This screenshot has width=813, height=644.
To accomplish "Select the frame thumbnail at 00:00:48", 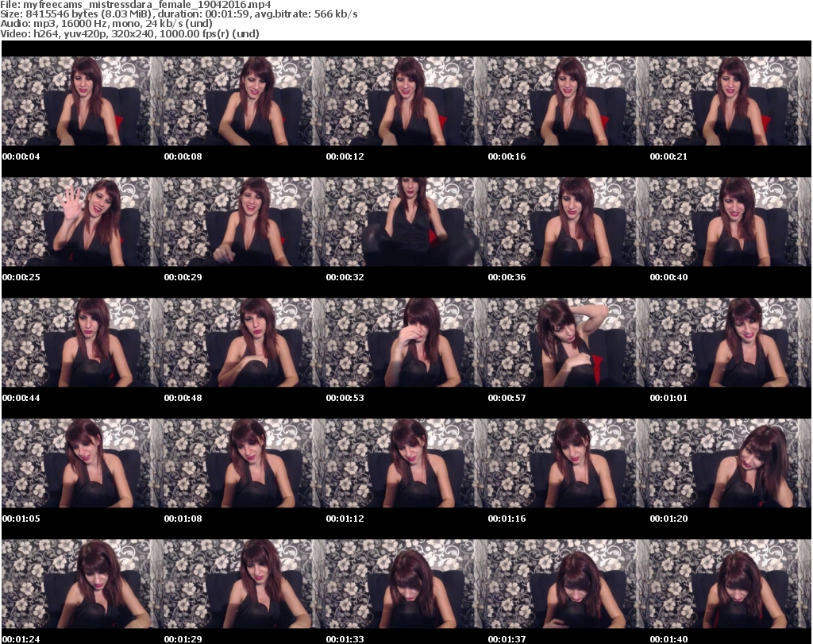I will (x=245, y=343).
